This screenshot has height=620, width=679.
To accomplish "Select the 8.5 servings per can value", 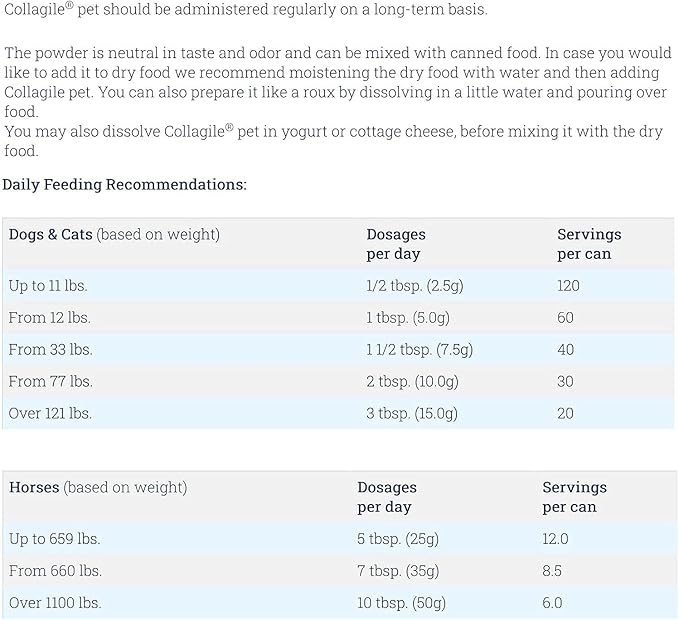I will (x=552, y=572).
